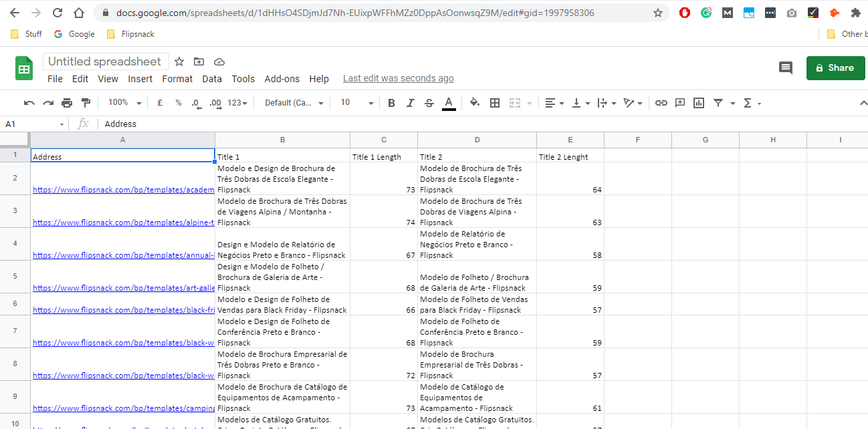Open the text wrapping dropdown
Screen dimensions: 868x429
607,103
